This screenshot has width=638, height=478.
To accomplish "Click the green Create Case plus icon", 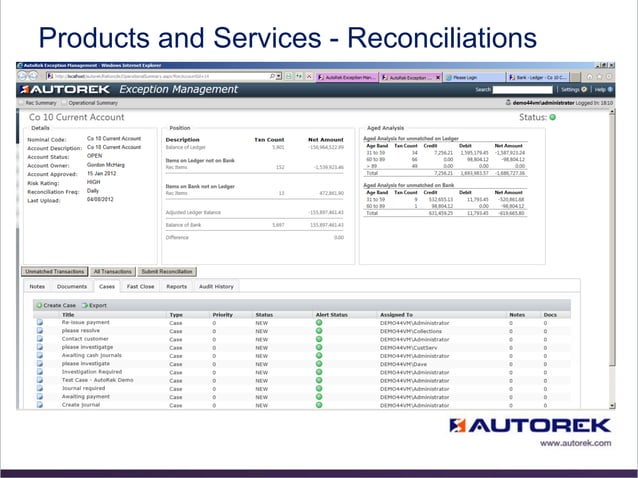I will point(39,305).
